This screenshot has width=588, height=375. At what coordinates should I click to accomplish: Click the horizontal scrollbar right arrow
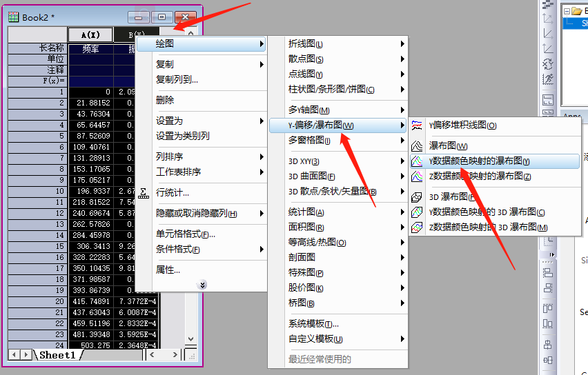point(175,354)
